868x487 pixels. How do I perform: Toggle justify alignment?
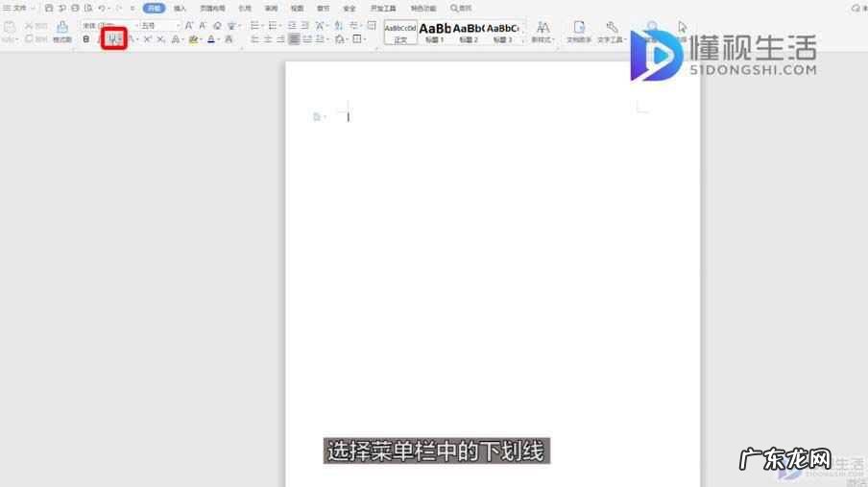[x=294, y=39]
